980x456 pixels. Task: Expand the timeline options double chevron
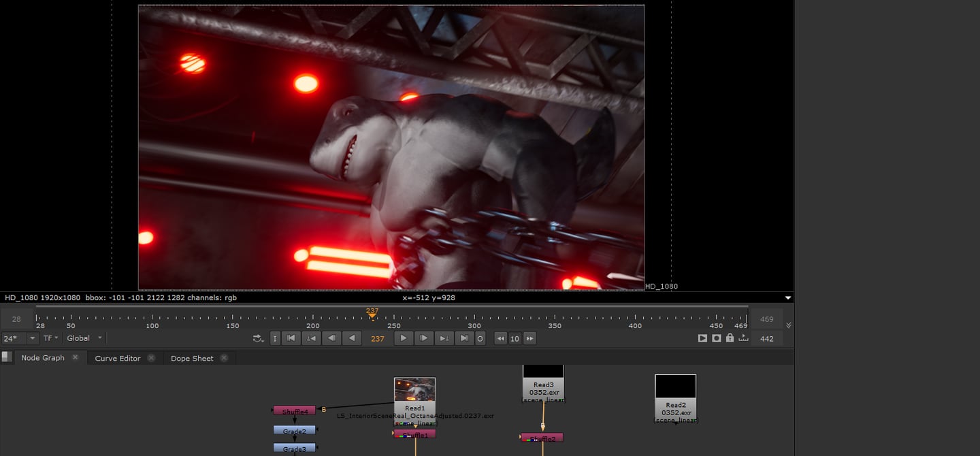789,325
